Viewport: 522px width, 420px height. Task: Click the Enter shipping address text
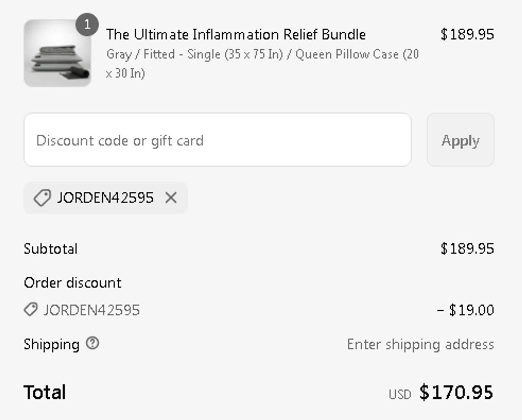[x=420, y=344]
